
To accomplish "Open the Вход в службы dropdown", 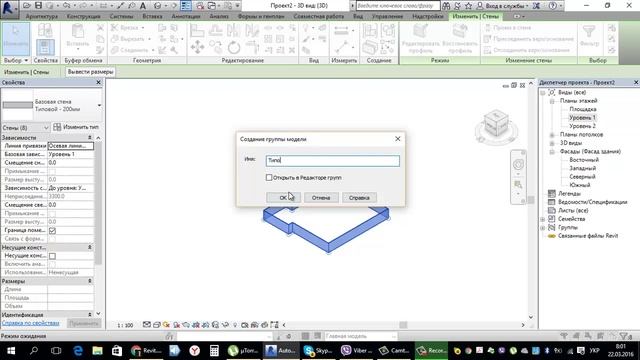I will click(502, 6).
